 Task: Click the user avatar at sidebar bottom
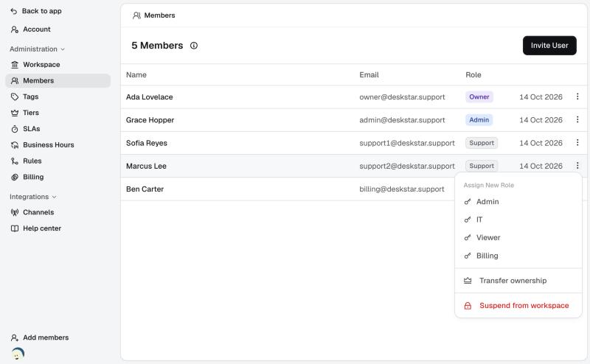(18, 354)
